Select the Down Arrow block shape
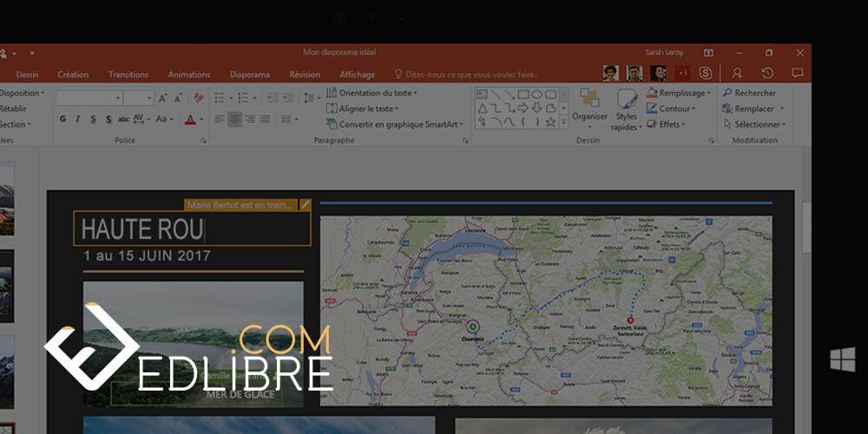Screen dimensions: 868x434 click(x=536, y=108)
